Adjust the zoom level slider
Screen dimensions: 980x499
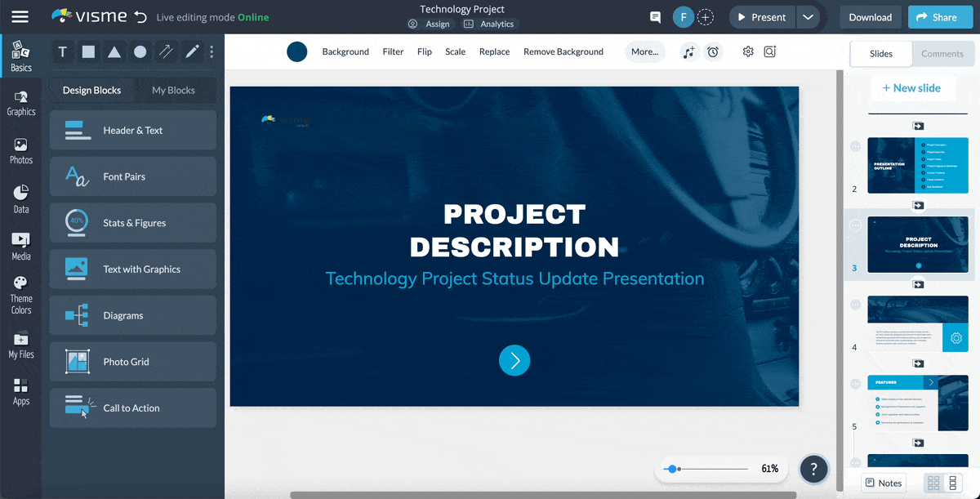click(671, 469)
